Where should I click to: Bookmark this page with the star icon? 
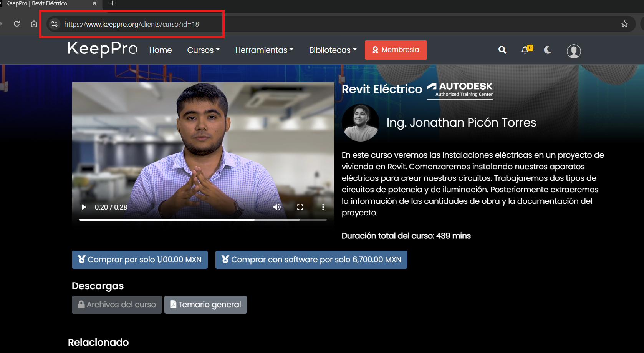624,24
